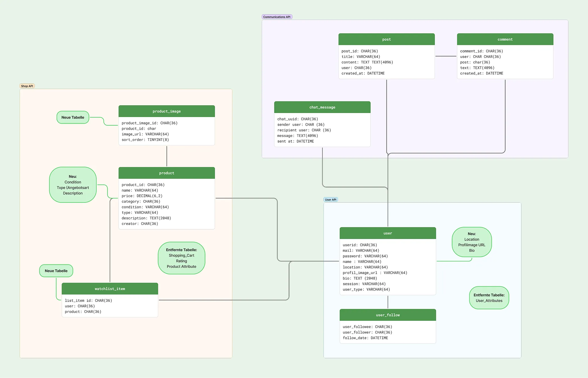
Task: Click the watchlist_item table header
Action: pos(110,289)
